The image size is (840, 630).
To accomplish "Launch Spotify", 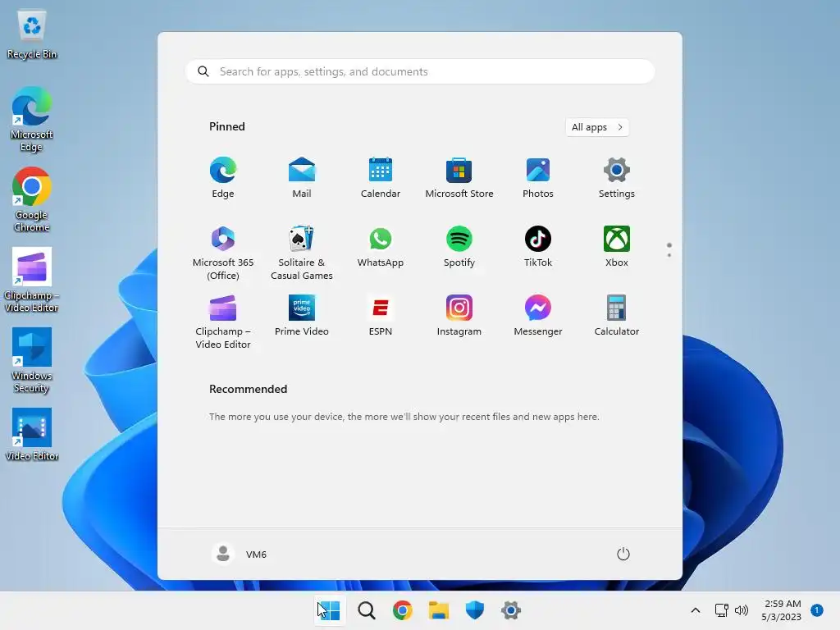I will pyautogui.click(x=459, y=247).
